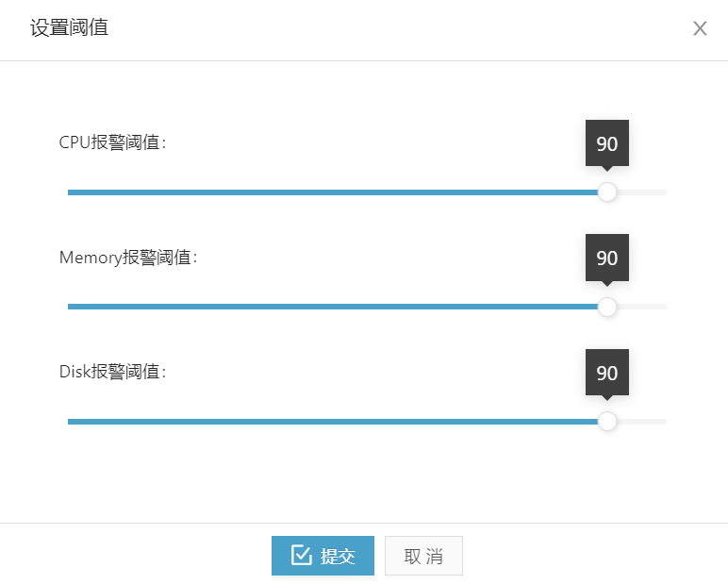Click the Disk报警阈值 slider handle
This screenshot has height=584, width=728.
[x=606, y=422]
